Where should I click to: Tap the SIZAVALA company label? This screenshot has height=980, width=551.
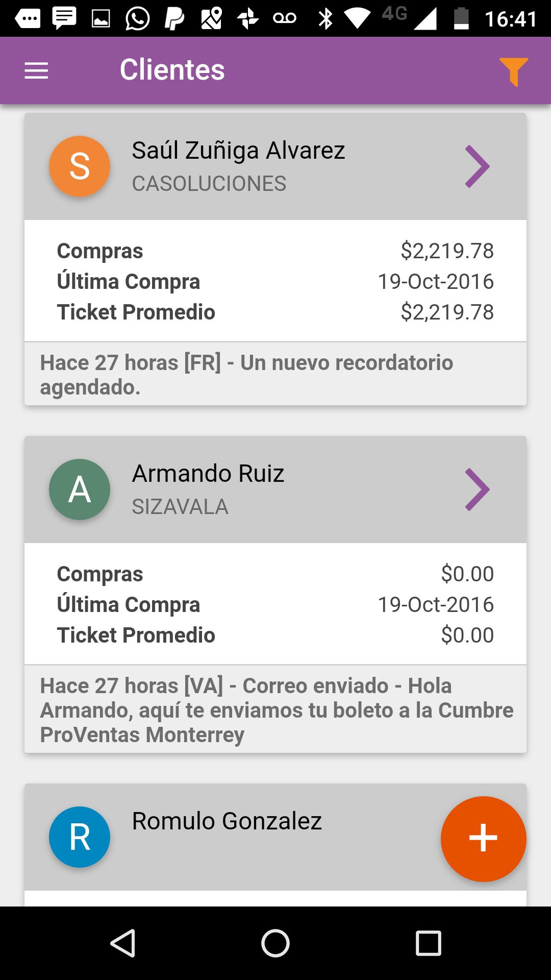[180, 507]
